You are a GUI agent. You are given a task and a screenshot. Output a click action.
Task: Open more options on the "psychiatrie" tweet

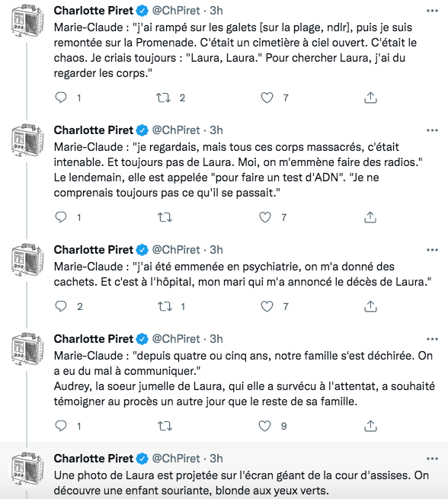pyautogui.click(x=432, y=250)
